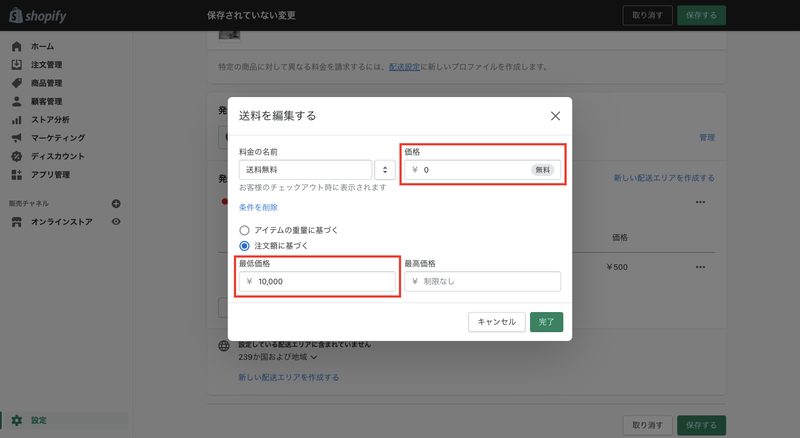
Task: Click the apps grid icon
Action: coord(16,175)
